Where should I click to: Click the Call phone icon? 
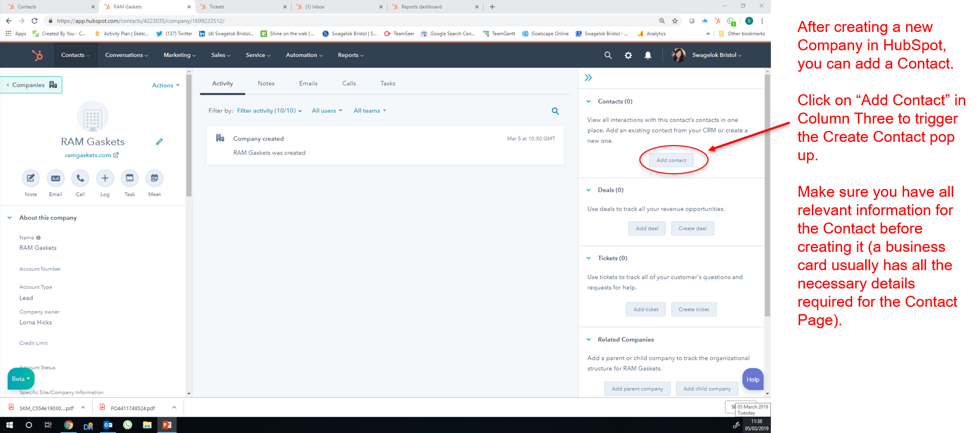[80, 179]
